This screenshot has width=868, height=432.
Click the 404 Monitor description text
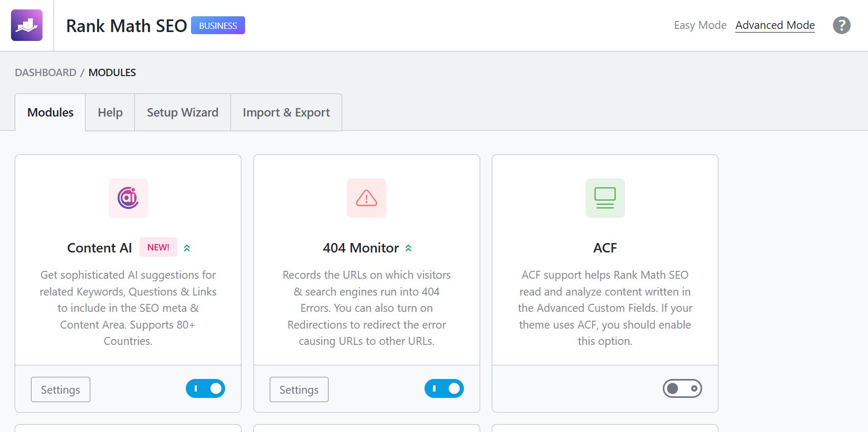coord(366,308)
